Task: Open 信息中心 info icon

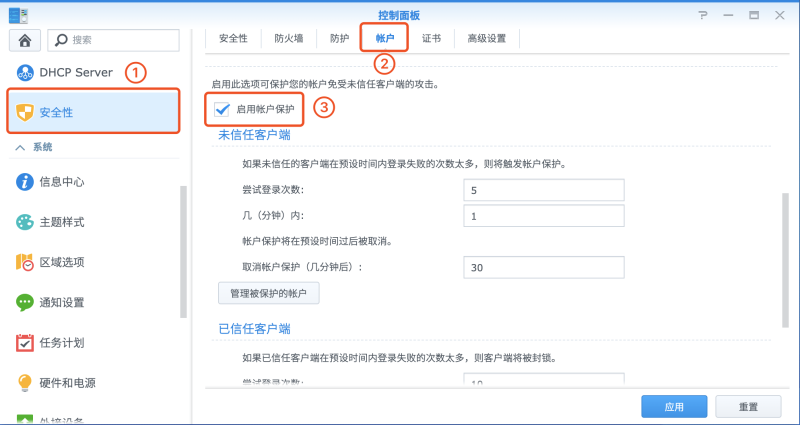Action: coord(25,182)
